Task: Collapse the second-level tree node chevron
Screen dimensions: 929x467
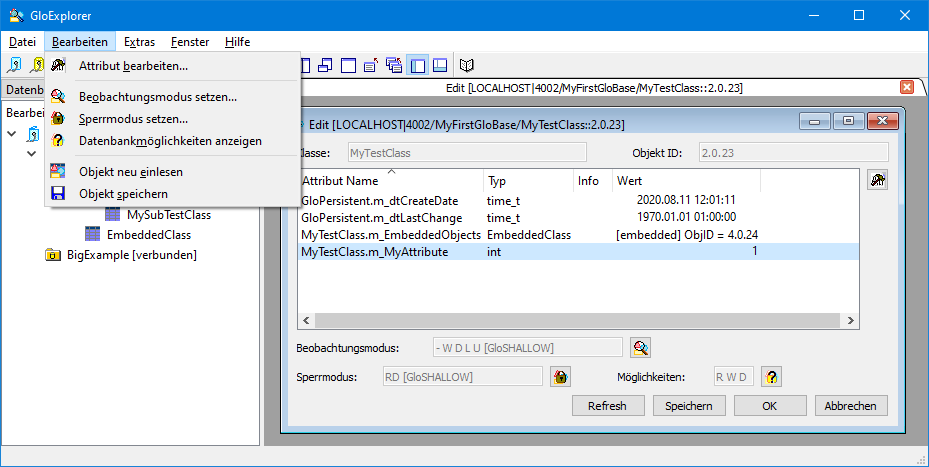Action: click(31, 154)
